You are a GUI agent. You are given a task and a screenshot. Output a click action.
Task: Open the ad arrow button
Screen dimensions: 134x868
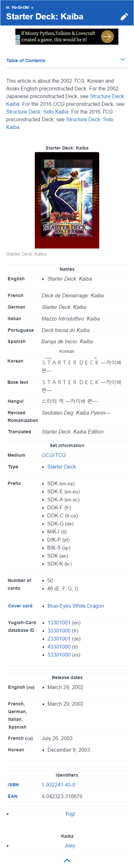pos(107,36)
